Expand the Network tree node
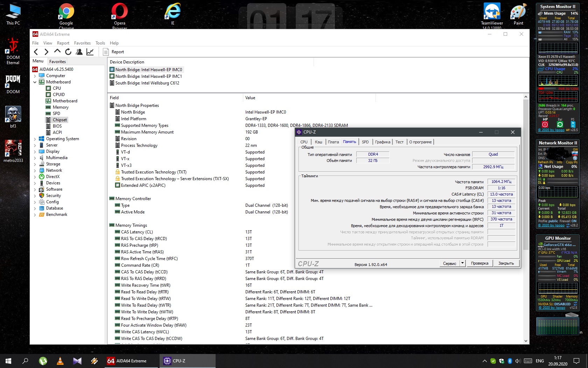 tap(35, 170)
